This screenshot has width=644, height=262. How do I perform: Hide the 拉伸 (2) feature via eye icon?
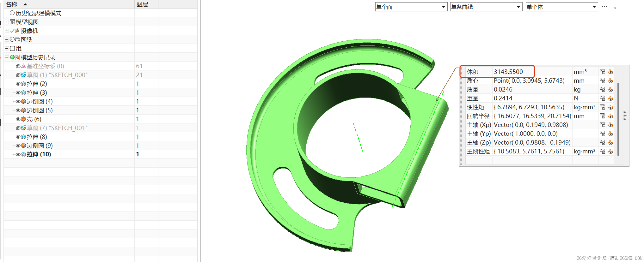18,84
